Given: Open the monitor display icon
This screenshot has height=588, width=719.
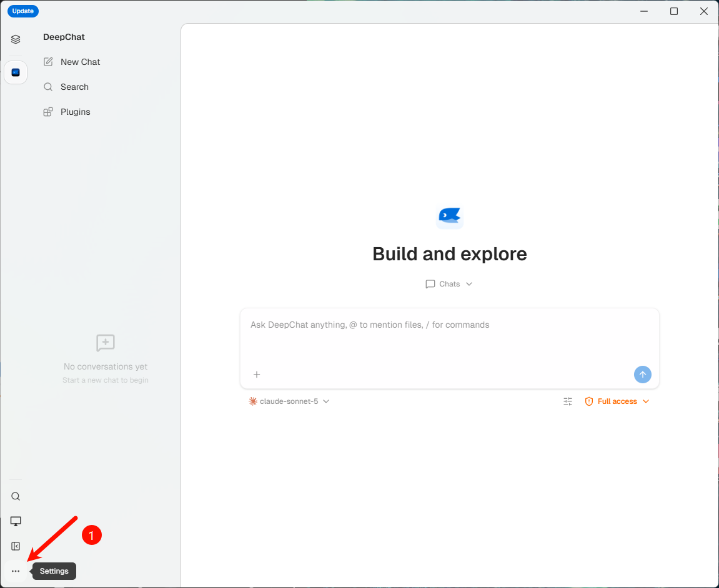Looking at the screenshot, I should coord(16,521).
